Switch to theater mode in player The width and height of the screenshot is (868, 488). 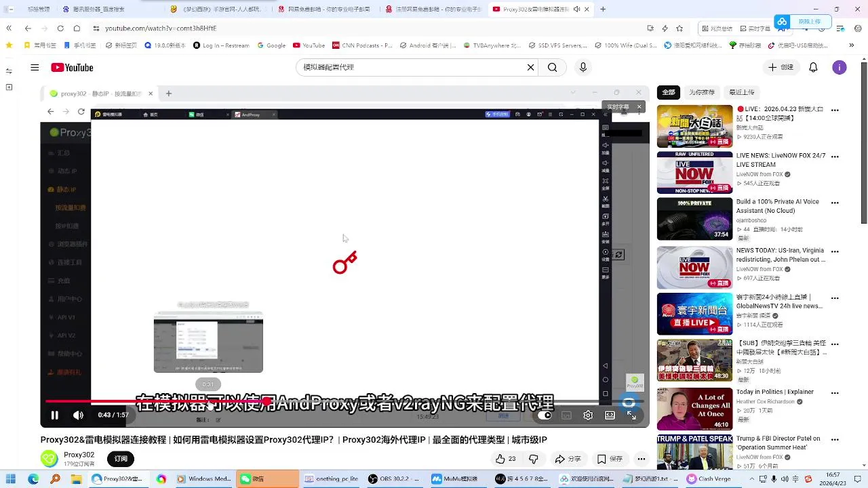tap(610, 415)
